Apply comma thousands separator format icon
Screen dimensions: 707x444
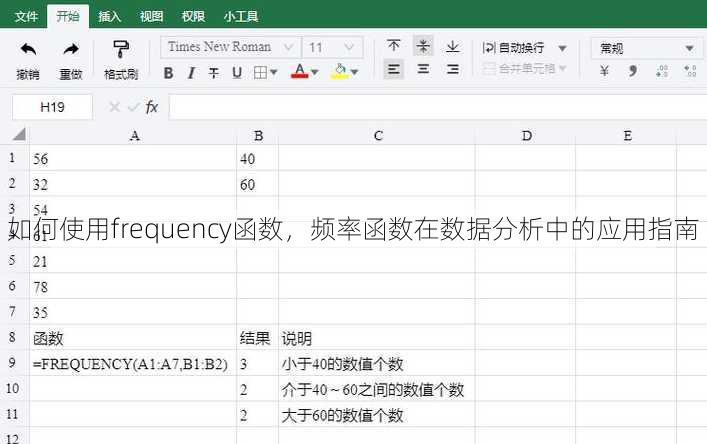pyautogui.click(x=633, y=71)
